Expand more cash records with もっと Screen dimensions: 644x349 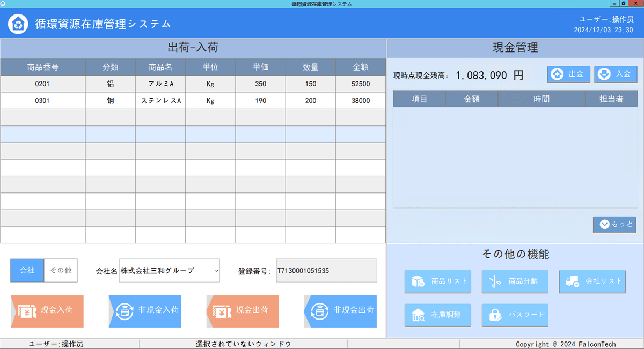(614, 225)
